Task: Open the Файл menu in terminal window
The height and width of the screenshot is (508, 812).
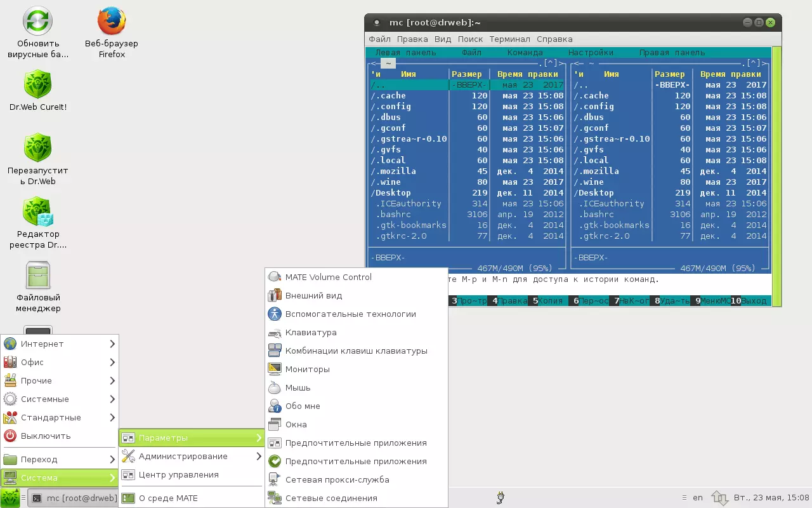Action: click(379, 39)
